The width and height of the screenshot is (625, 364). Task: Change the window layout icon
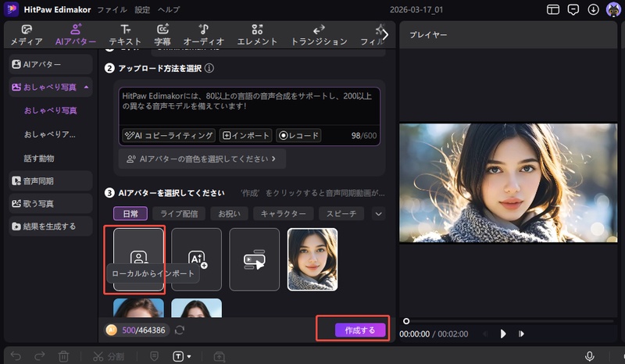(553, 9)
